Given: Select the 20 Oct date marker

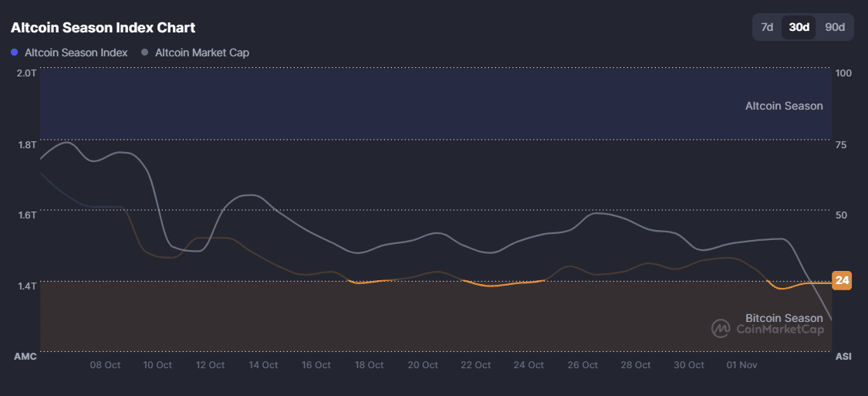Looking at the screenshot, I should 423,365.
